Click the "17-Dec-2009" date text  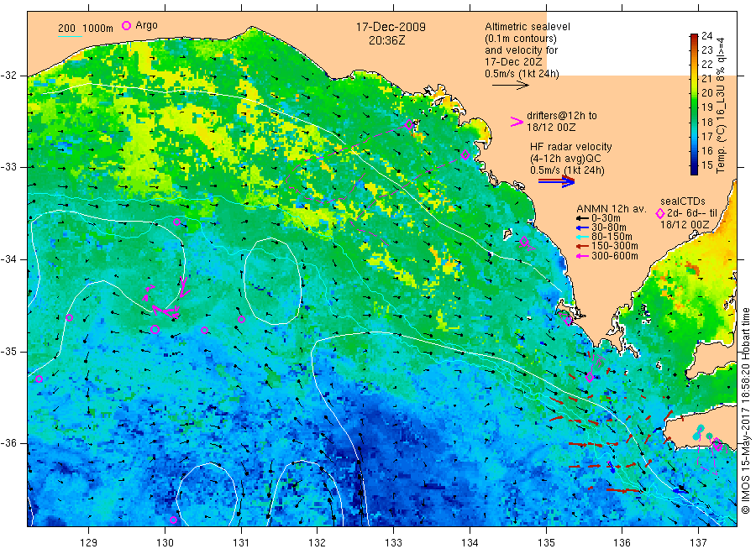(391, 27)
